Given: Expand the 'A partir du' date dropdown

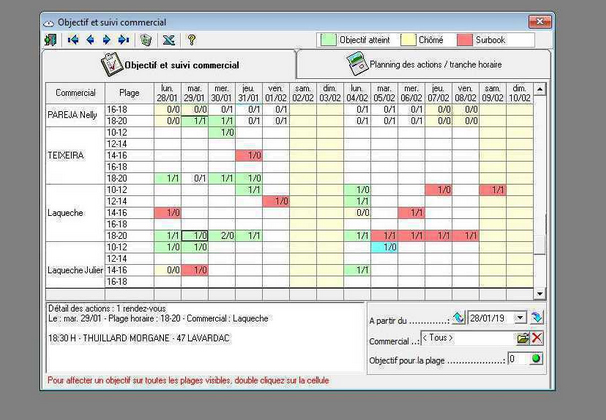Looking at the screenshot, I should pos(522,317).
